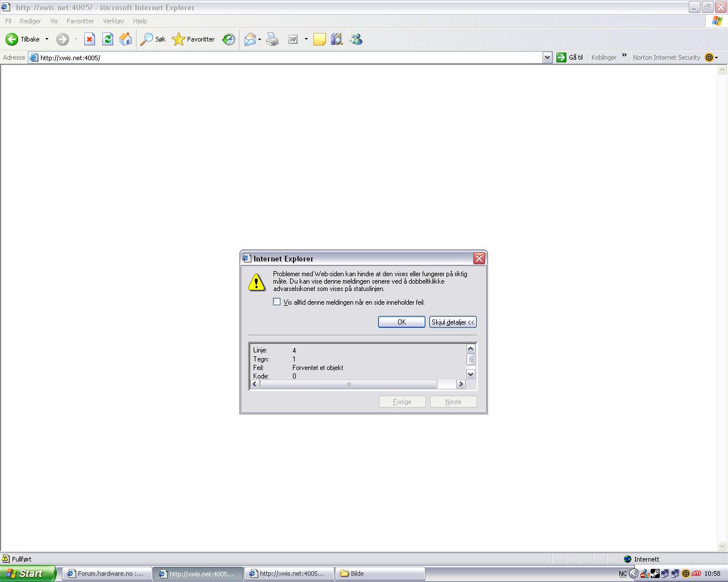Click OK in the error dialog
728x582 pixels.
(402, 322)
